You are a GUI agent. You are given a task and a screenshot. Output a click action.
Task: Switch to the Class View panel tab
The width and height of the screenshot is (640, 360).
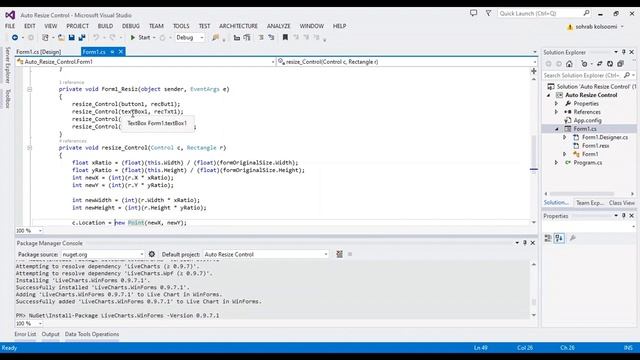coord(622,203)
